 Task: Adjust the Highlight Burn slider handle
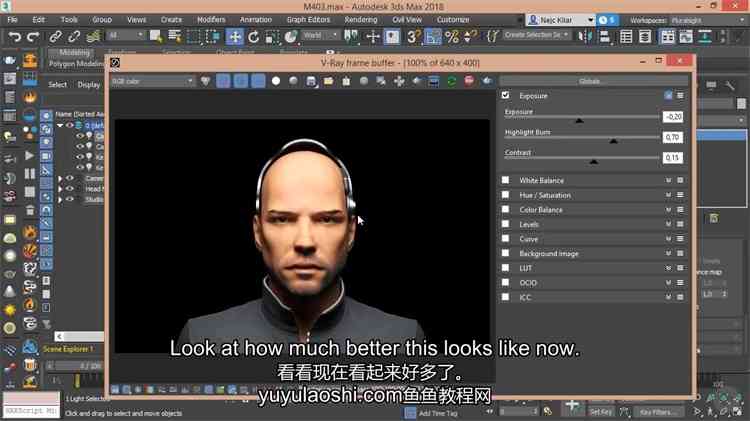(x=613, y=141)
